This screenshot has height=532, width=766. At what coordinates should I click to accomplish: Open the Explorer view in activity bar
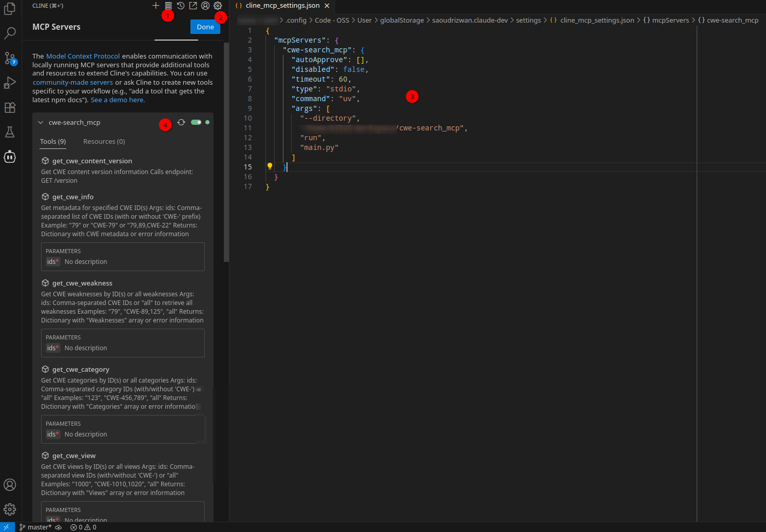point(10,9)
